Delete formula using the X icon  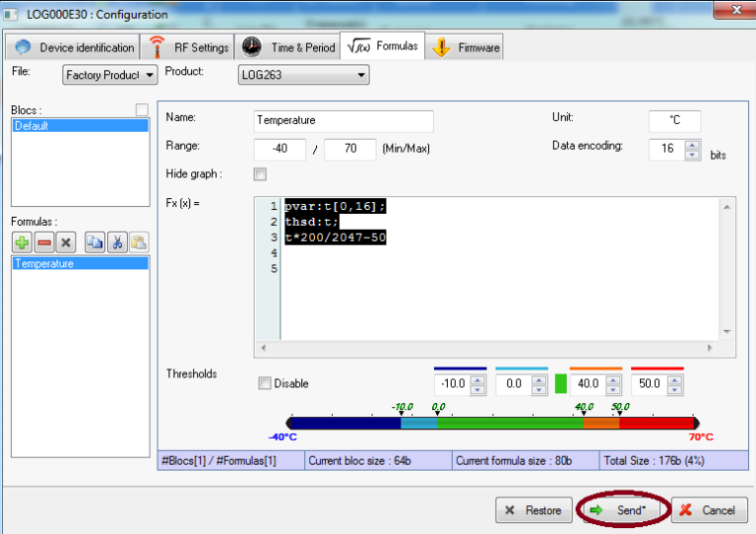[66, 242]
